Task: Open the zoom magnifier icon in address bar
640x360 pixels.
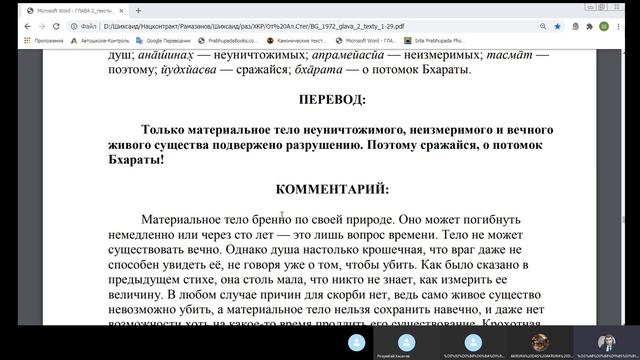Action: click(x=543, y=27)
